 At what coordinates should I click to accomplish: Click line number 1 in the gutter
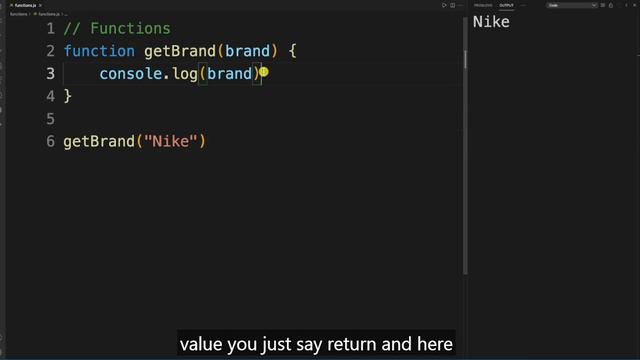[x=50, y=29]
